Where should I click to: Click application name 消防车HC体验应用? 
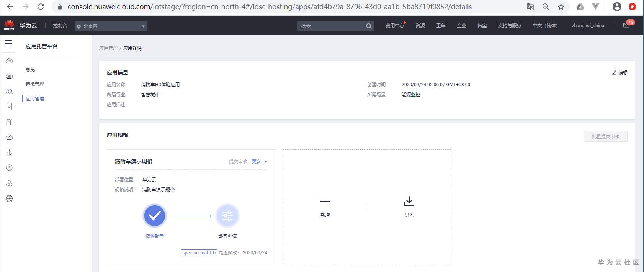point(160,85)
